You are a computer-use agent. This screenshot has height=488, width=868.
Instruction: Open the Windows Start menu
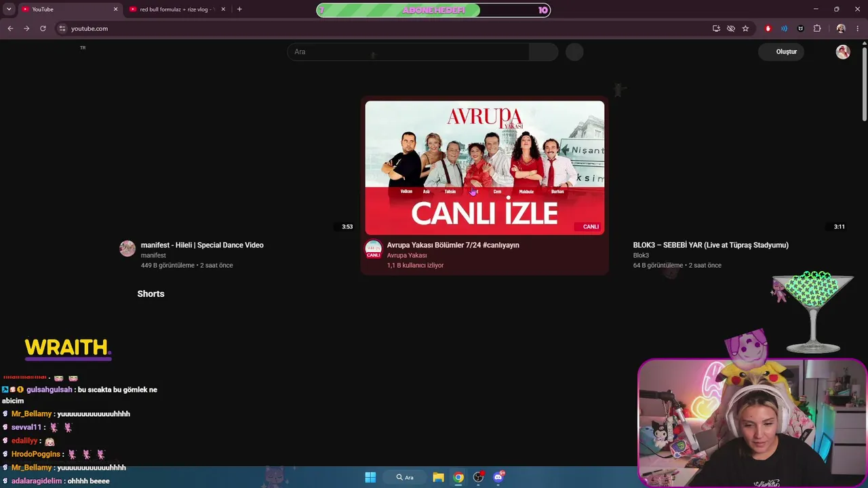click(370, 477)
